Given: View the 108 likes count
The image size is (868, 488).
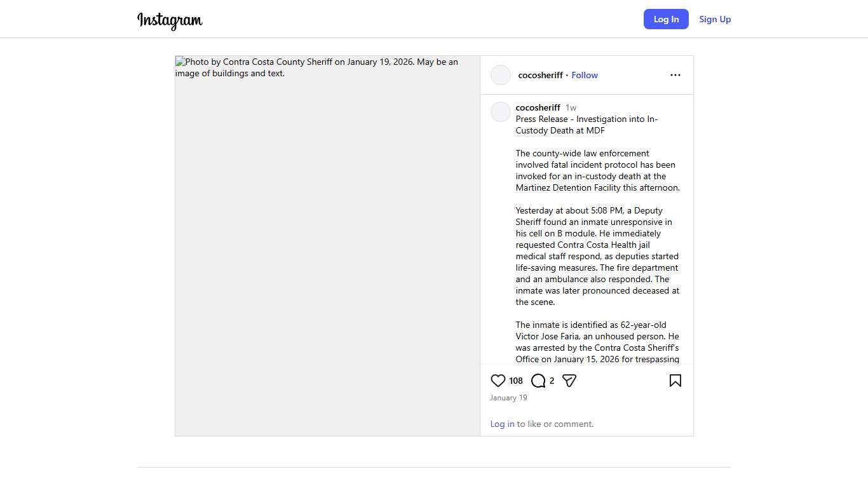Looking at the screenshot, I should click(x=516, y=381).
